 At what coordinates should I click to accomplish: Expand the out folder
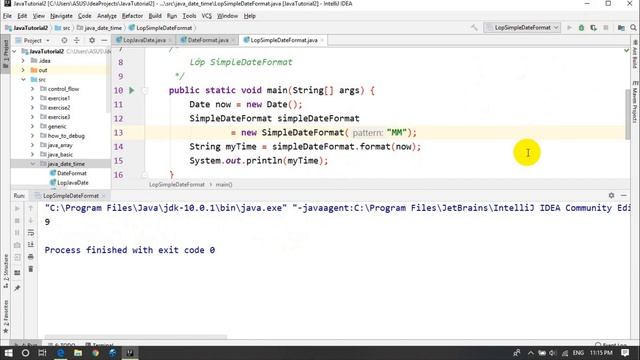[x=23, y=70]
